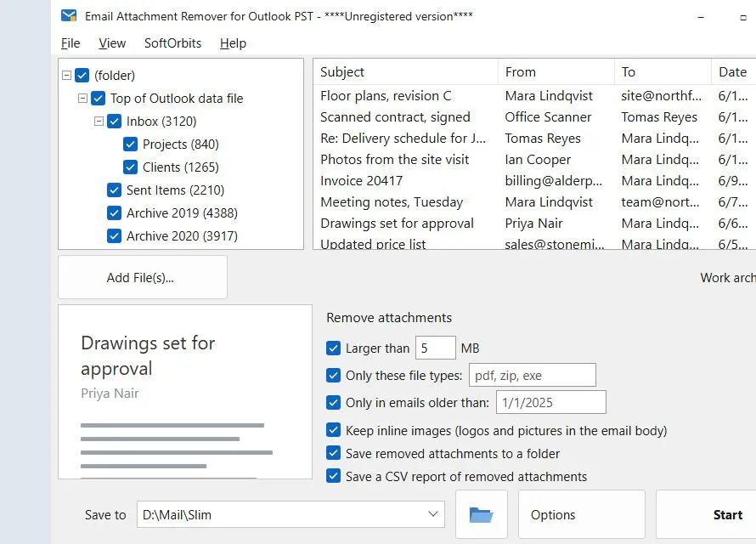The height and width of the screenshot is (544, 756).
Task: Toggle Only these file types checkbox
Action: pyautogui.click(x=333, y=375)
